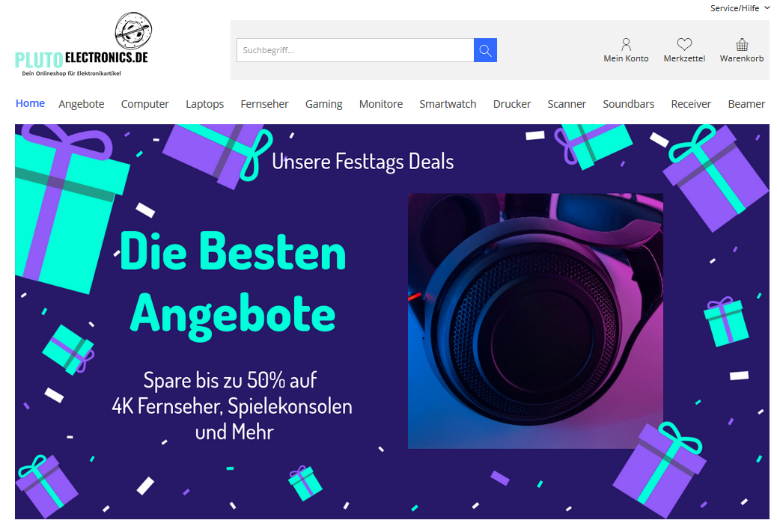Viewport: 777px width, 532px height.
Task: Click into the Suchbegriff search field
Action: click(355, 50)
